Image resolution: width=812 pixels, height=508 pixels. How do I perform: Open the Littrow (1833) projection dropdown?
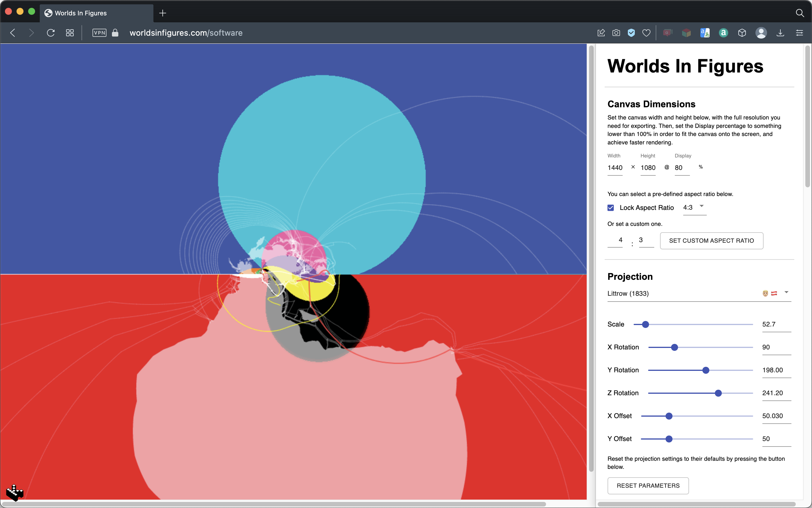pyautogui.click(x=699, y=293)
